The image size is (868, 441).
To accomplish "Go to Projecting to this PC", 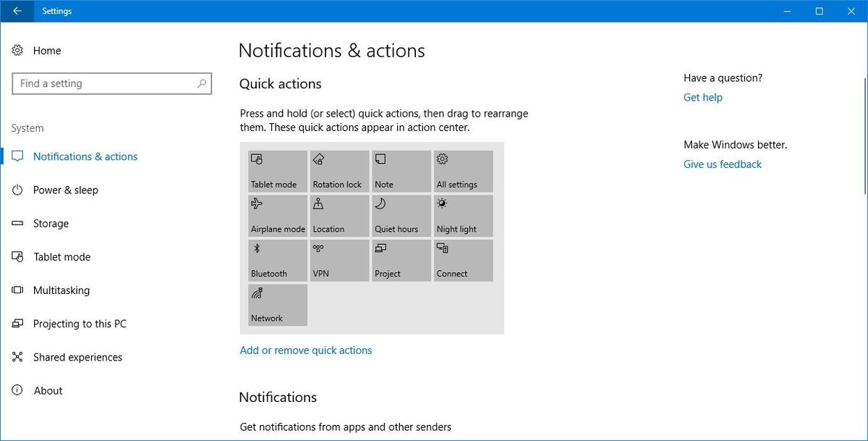I will 79,323.
